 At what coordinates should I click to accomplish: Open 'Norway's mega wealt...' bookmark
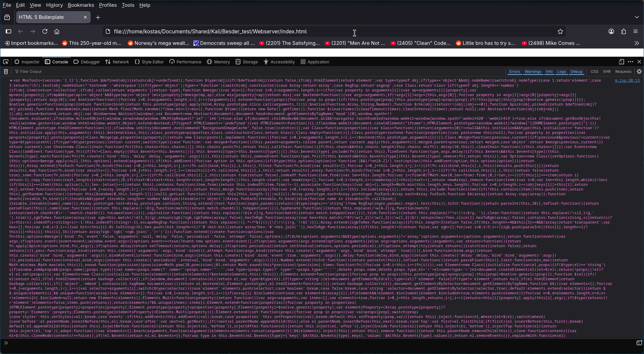158,43
